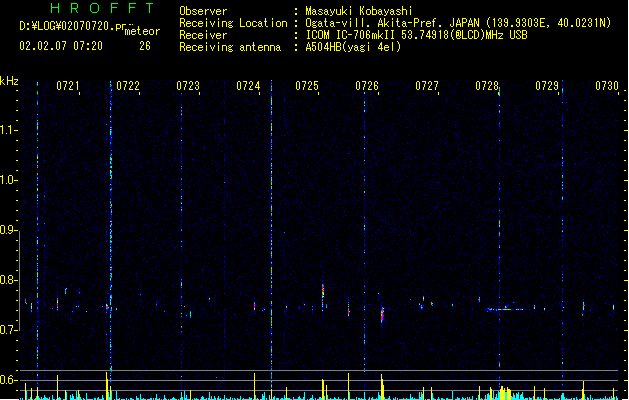Click the Ogata-vill. Akita-Pref. JAPAN location text
Viewport: 629px width, 400px height.
pos(458,23)
